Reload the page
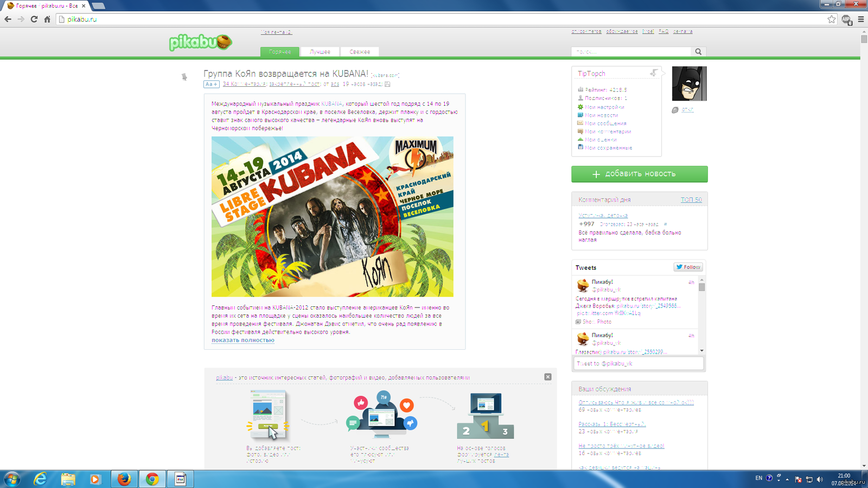The width and height of the screenshot is (868, 488). [34, 19]
